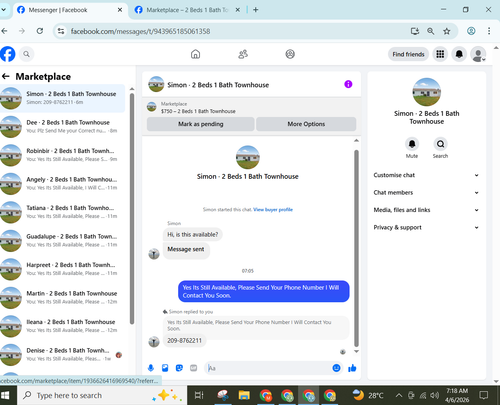Image resolution: width=500 pixels, height=405 pixels.
Task: Close the Marketplace browser tab
Action: click(238, 10)
